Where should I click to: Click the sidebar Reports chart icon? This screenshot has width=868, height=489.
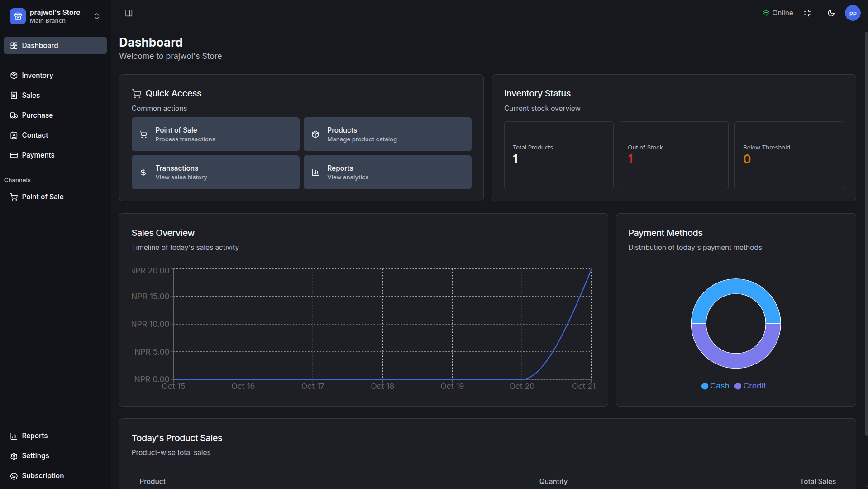point(14,436)
